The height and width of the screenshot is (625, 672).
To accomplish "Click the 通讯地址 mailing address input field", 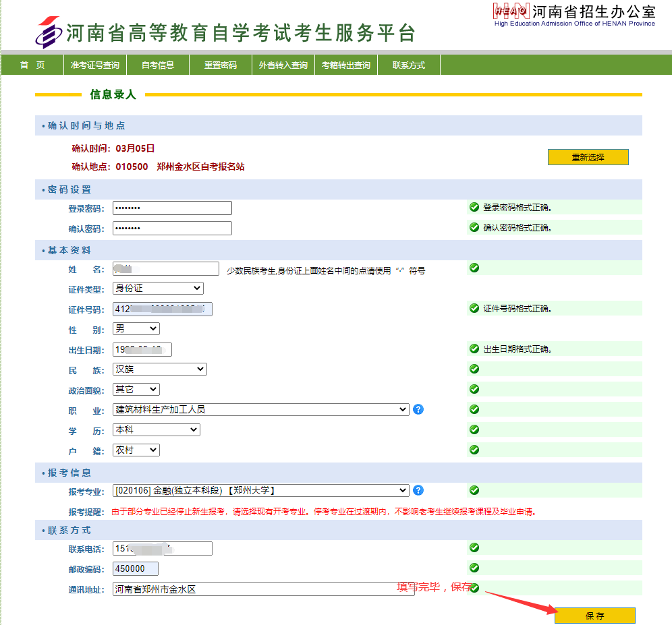I will click(x=254, y=589).
